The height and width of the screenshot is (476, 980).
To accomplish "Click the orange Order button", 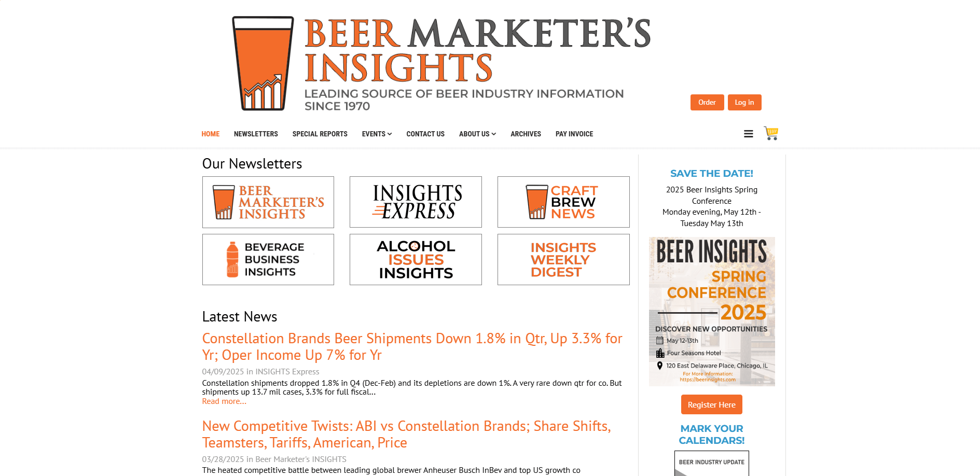I will 707,103.
